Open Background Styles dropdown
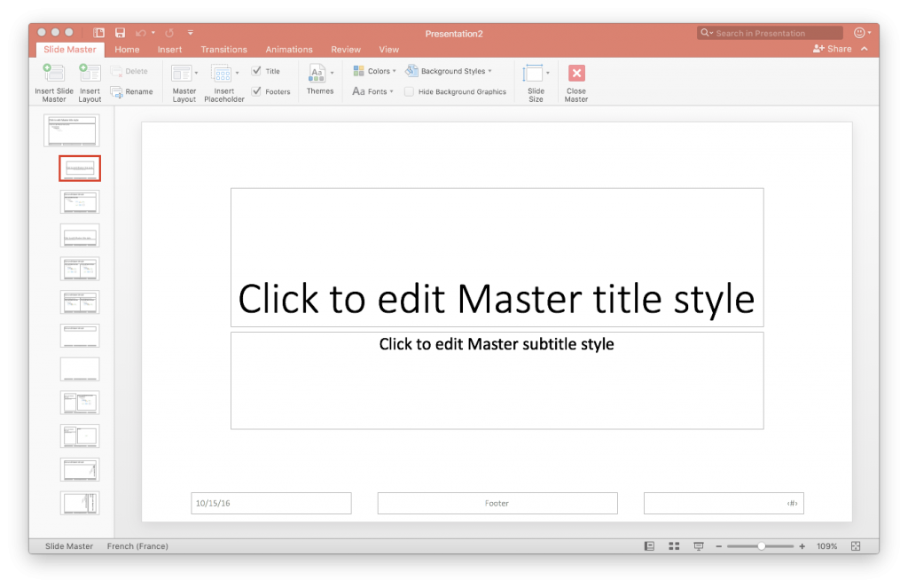Image resolution: width=908 pixels, height=588 pixels. 450,70
